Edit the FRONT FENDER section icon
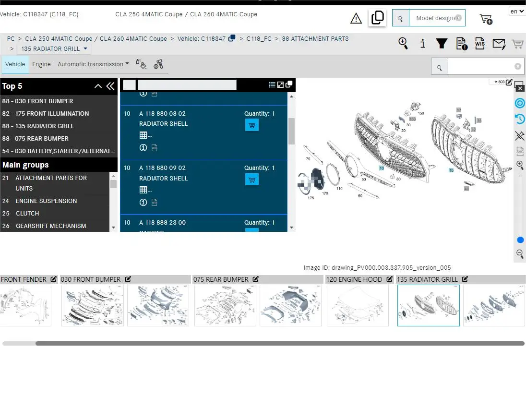Screen dimensions: 526x420 53,279
